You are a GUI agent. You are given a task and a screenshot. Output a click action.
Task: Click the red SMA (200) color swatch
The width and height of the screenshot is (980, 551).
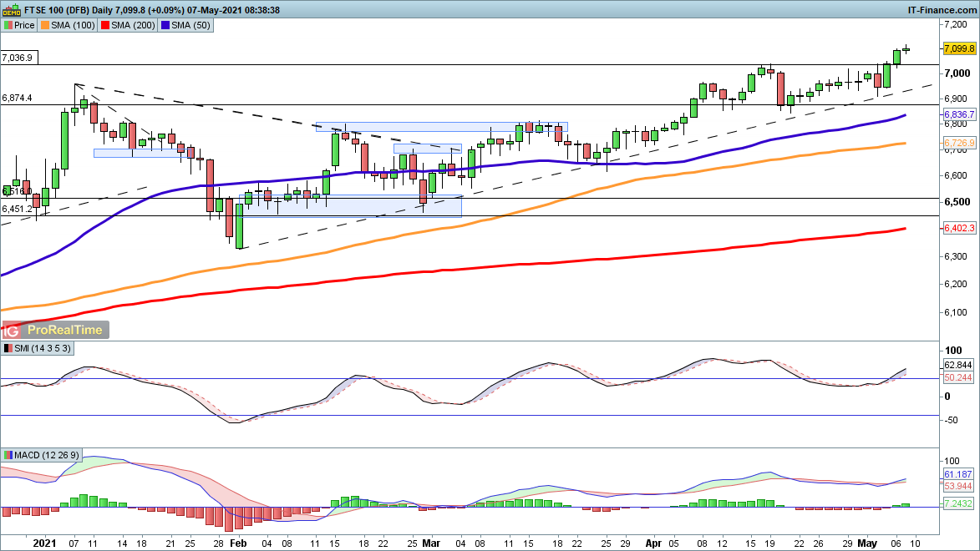[106, 25]
